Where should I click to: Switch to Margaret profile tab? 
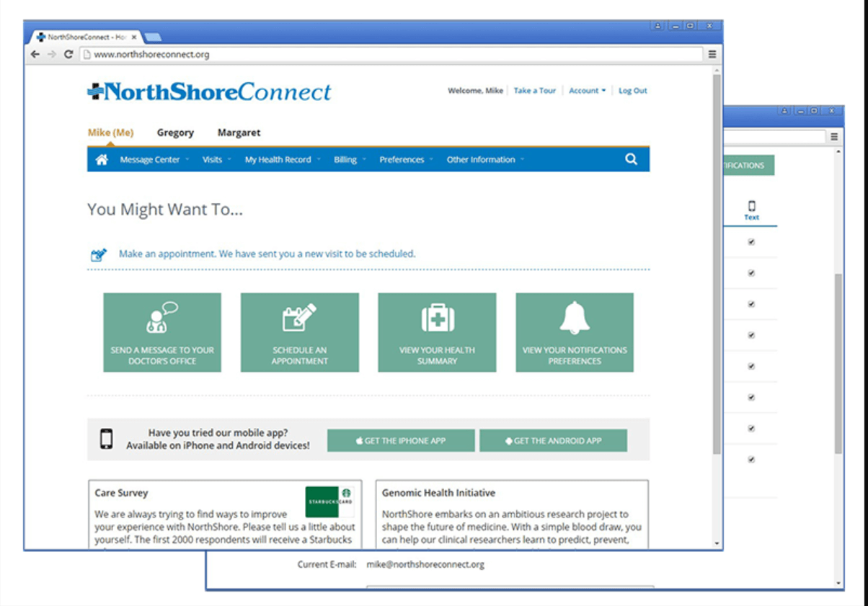[x=239, y=133]
